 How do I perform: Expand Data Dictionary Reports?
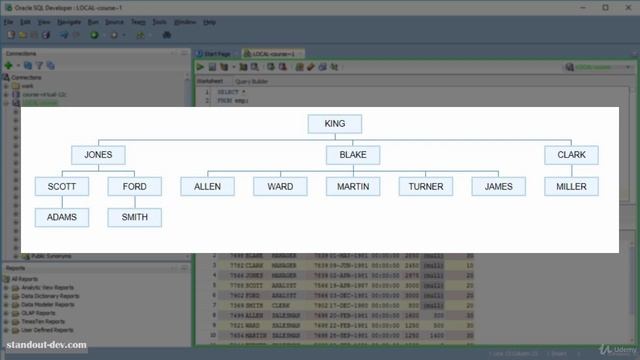[x=6, y=296]
